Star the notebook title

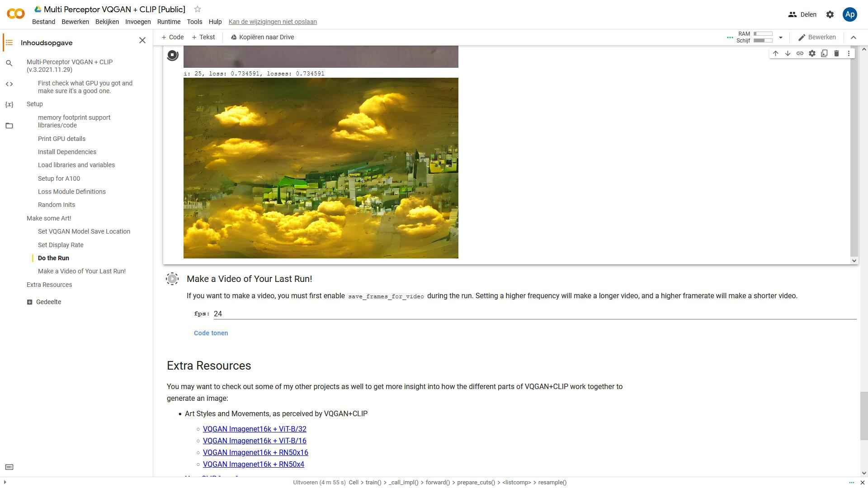198,9
